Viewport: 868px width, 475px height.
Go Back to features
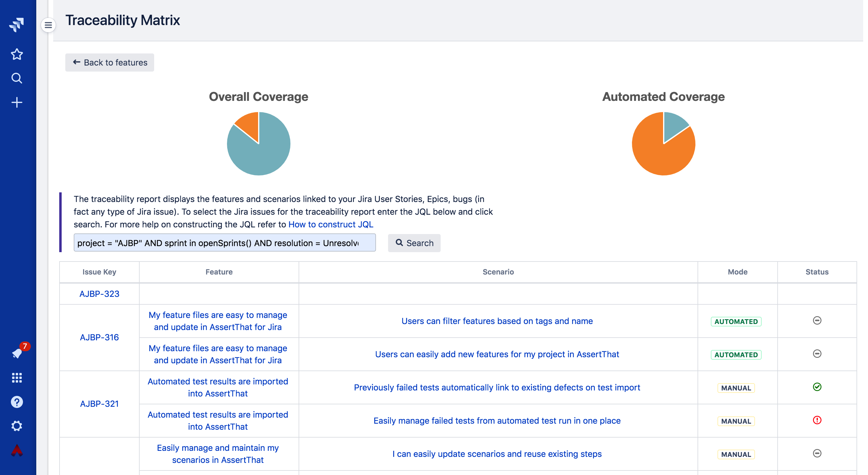click(x=109, y=62)
